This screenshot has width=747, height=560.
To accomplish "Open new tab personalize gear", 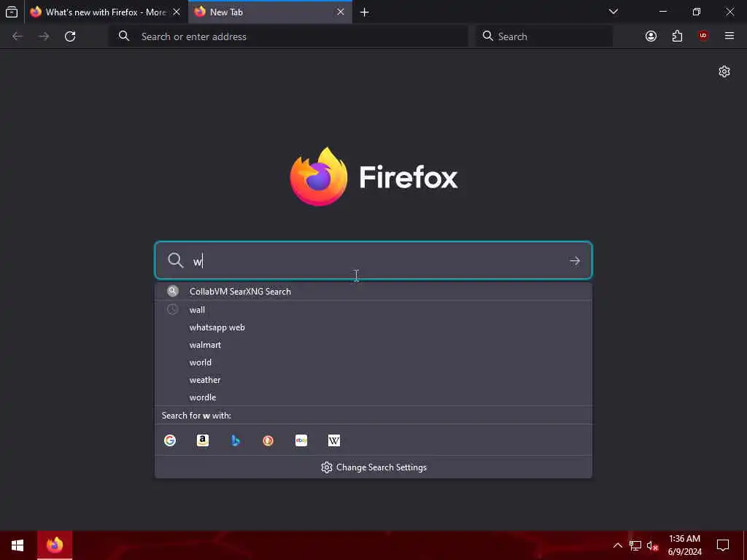I will click(724, 71).
